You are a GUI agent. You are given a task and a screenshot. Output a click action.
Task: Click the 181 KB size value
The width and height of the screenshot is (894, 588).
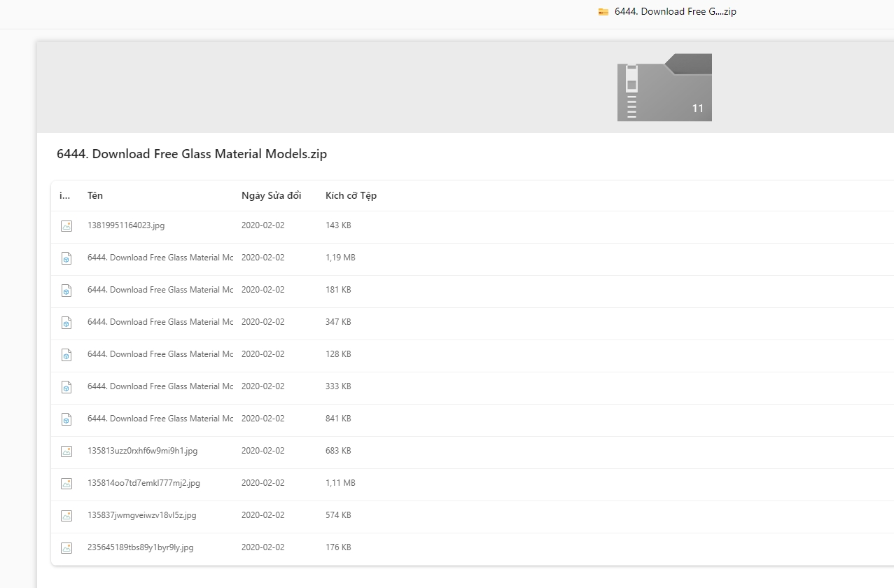338,290
